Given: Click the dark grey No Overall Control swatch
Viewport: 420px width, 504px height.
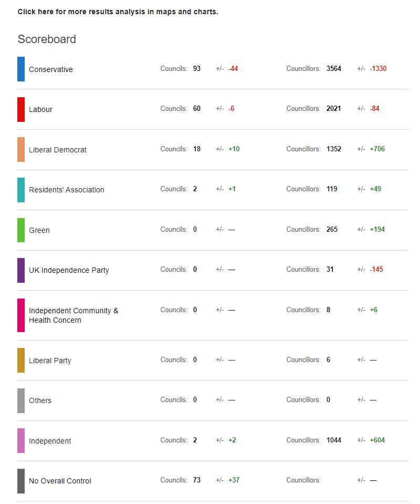Looking at the screenshot, I should pos(21,481).
